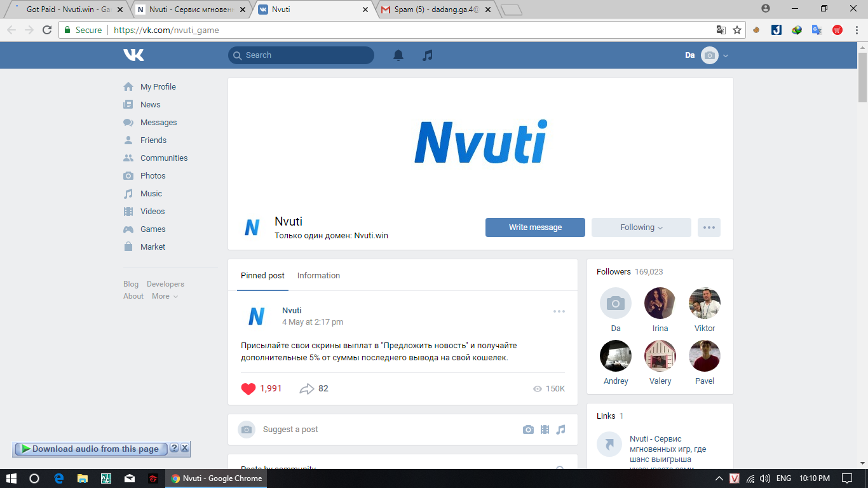Open the Games controller icon in sidebar
868x488 pixels.
pyautogui.click(x=128, y=229)
